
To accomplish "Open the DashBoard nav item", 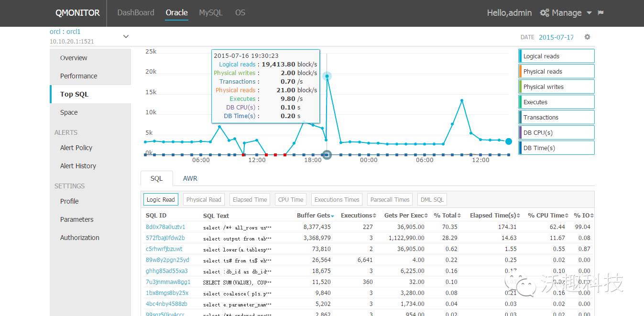I will pyautogui.click(x=136, y=12).
